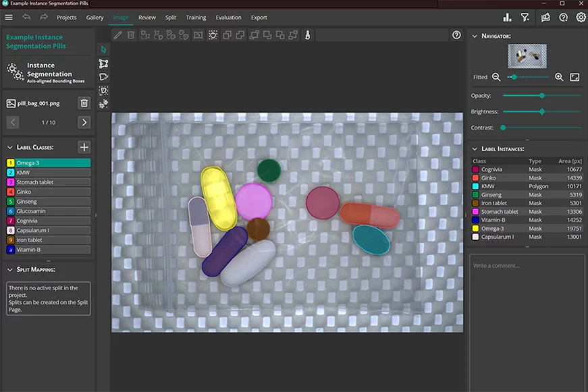Open the hamburger main menu
Image resolution: width=588 pixels, height=392 pixels.
coord(9,18)
